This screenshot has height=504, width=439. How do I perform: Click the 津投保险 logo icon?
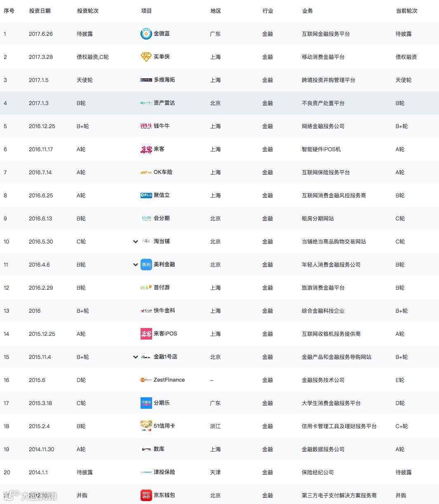[146, 472]
